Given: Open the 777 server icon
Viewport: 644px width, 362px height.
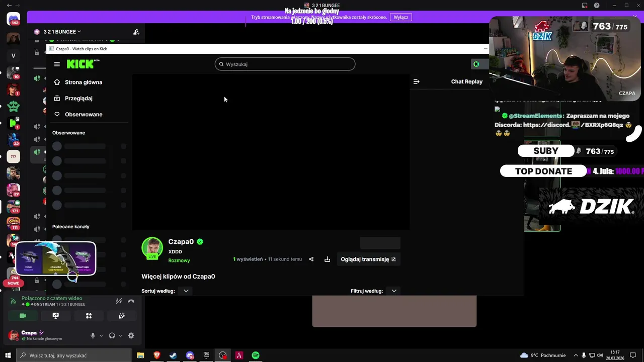Looking at the screenshot, I should tap(14, 156).
